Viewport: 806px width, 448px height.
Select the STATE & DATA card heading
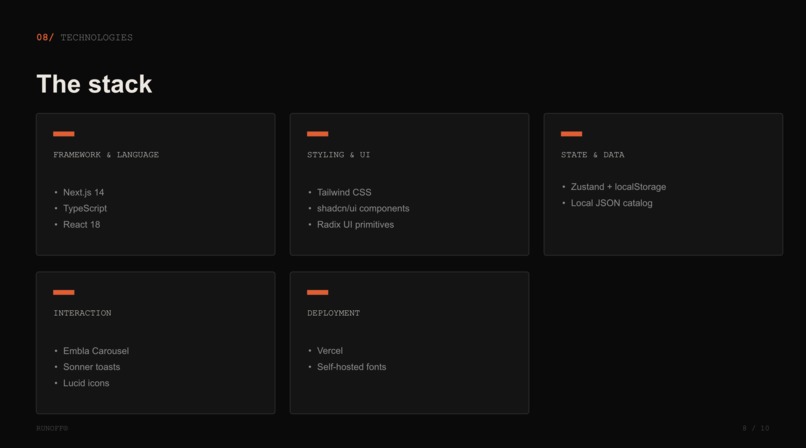(592, 155)
